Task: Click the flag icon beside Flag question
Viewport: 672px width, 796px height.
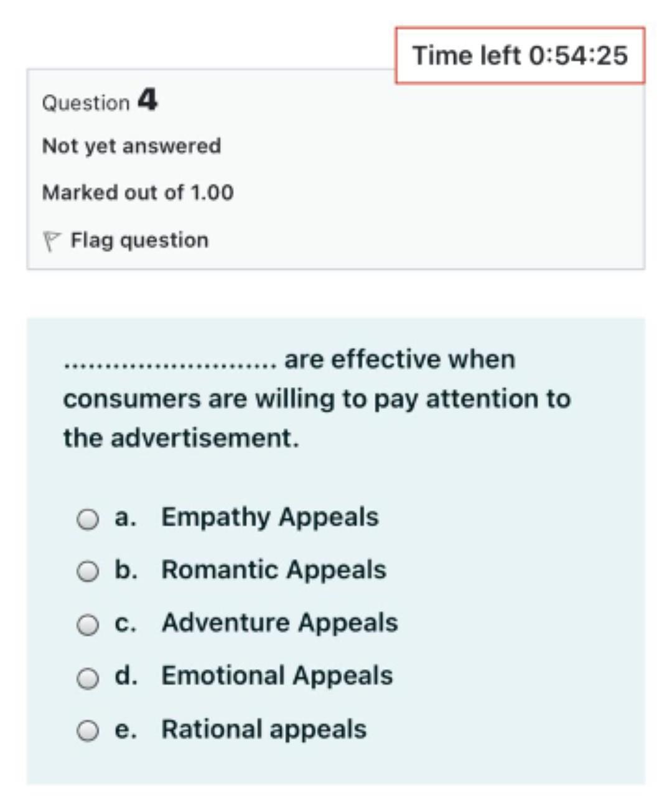Action: coord(52,241)
